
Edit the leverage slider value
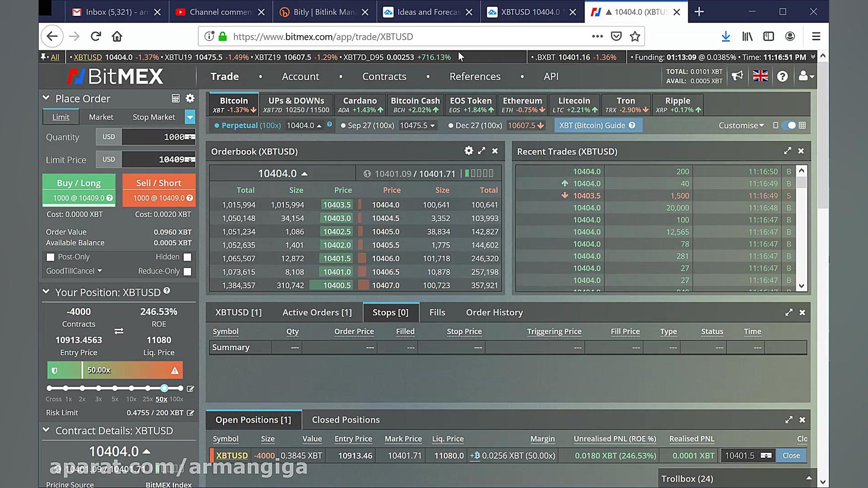pyautogui.click(x=190, y=388)
